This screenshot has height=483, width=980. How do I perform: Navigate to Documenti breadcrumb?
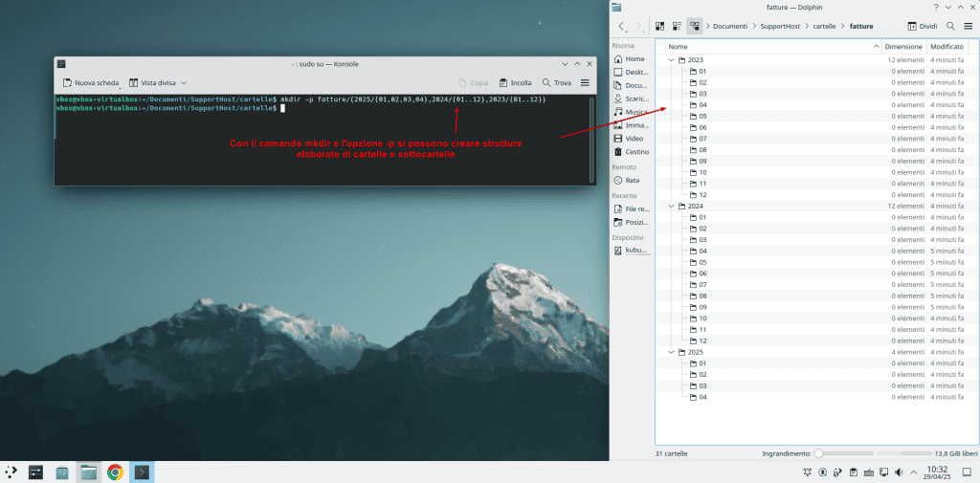pos(730,26)
